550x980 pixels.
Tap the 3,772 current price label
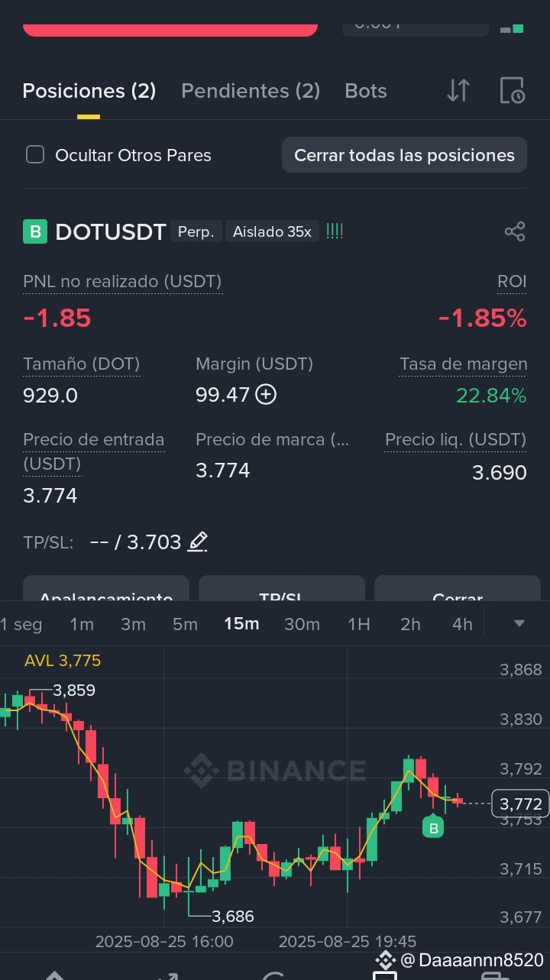click(520, 804)
